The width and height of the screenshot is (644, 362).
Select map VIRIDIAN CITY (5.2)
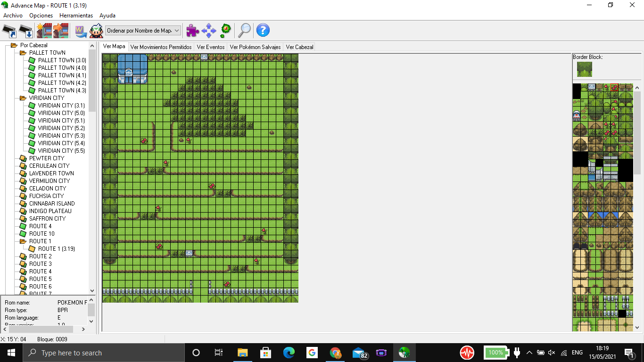pos(61,128)
